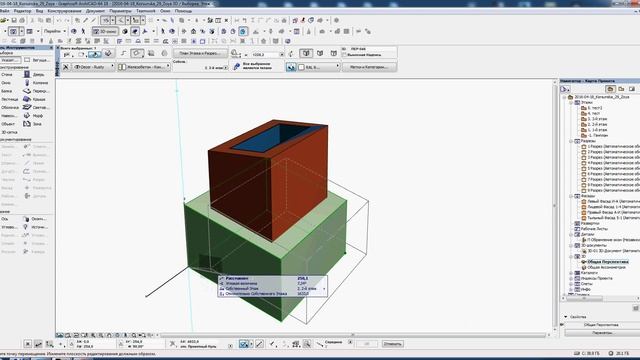Click the RAL surface color swatch
Viewport: 640px width, 360px height.
(x=302, y=67)
